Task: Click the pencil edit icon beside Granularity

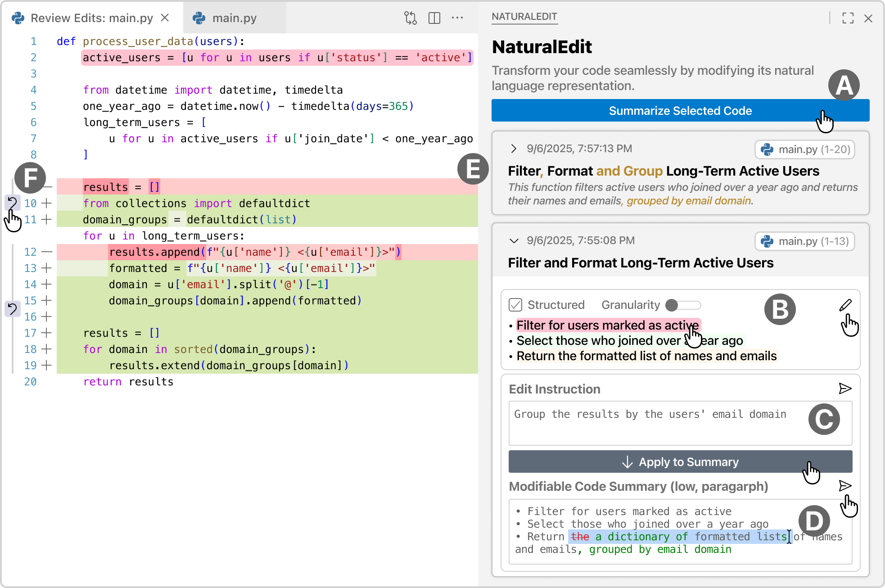Action: click(845, 305)
